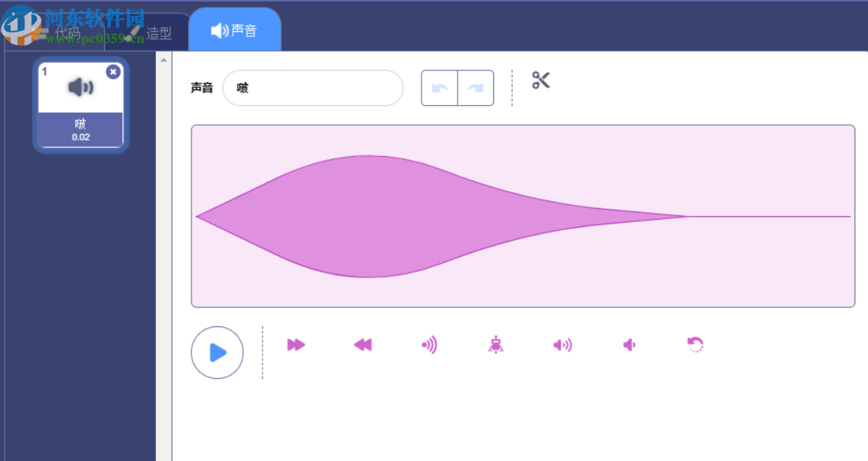
Task: Switch to the 代码 (Code) tab
Action: click(55, 33)
